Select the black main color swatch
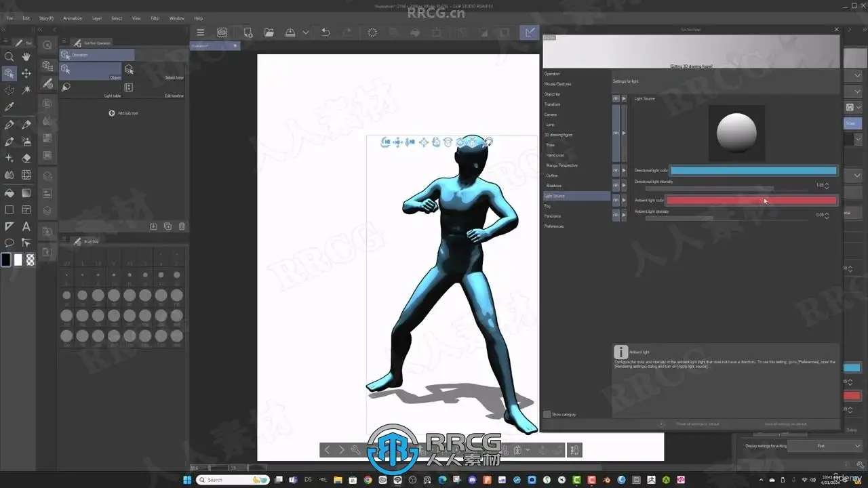The width and height of the screenshot is (868, 488). 6,260
